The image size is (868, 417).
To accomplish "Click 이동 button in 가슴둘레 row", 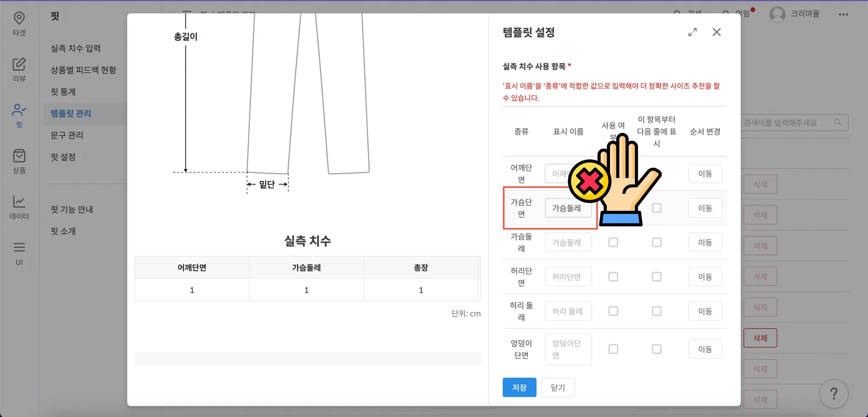I will point(705,242).
